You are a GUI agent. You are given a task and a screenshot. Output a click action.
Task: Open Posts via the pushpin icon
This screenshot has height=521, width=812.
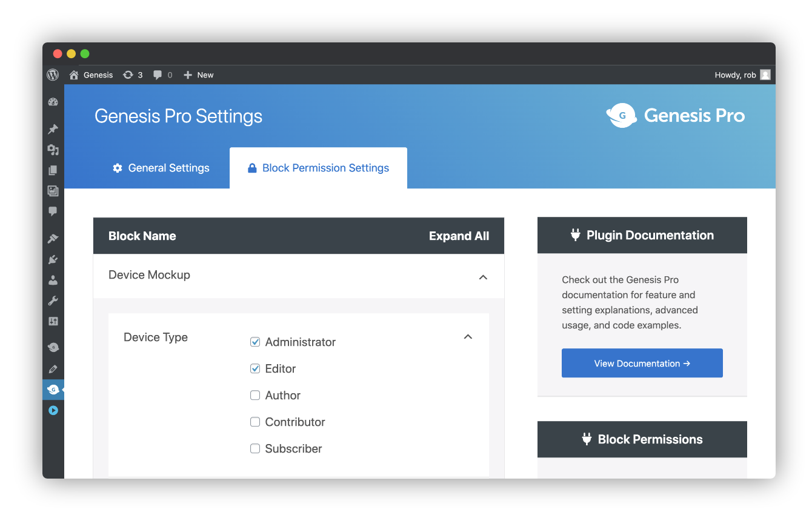53,129
